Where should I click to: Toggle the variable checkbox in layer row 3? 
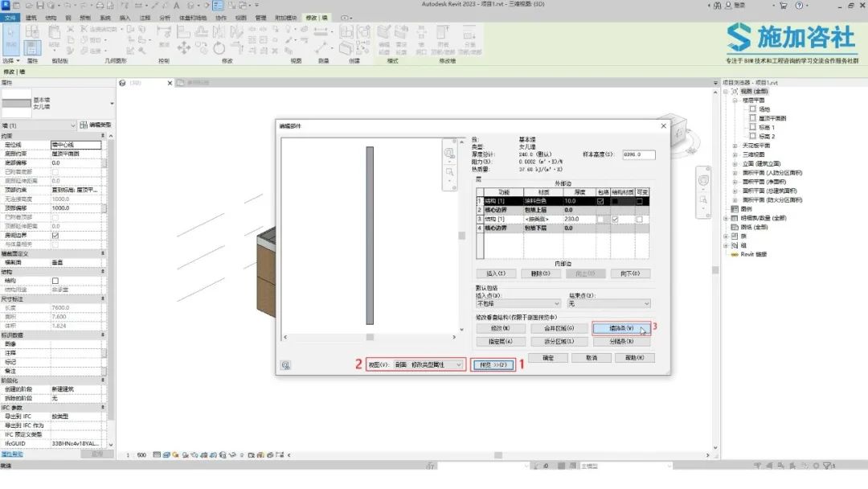pos(640,220)
